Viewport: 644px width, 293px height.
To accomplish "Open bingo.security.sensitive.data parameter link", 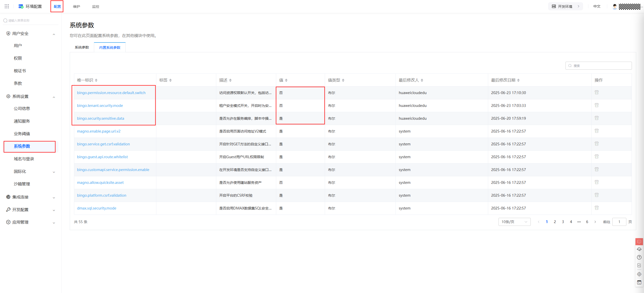I will (x=100, y=118).
